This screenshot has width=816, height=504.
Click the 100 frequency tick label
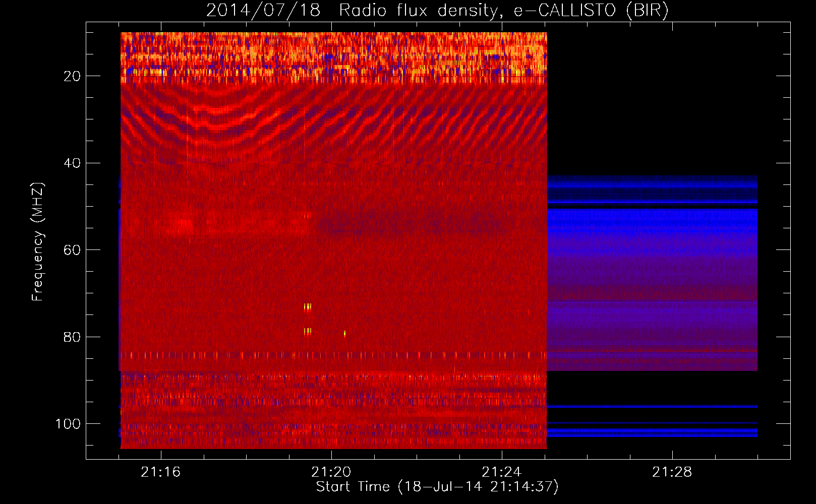tap(68, 424)
